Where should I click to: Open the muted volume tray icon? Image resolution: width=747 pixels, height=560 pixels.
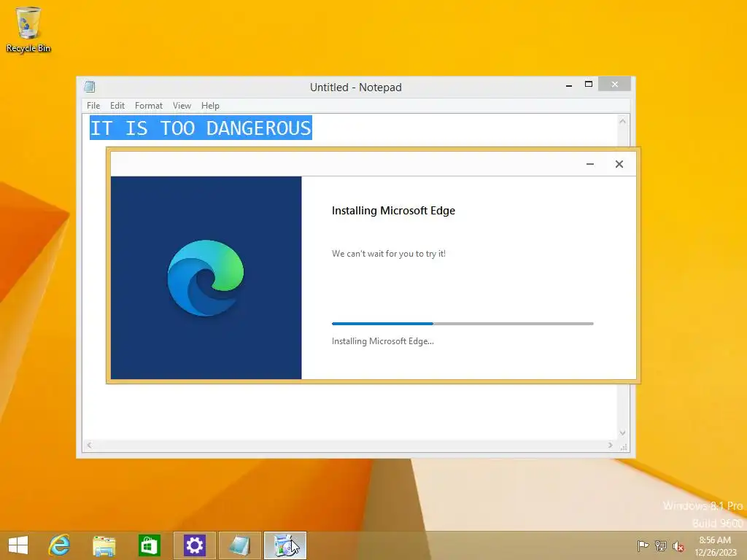tap(678, 546)
